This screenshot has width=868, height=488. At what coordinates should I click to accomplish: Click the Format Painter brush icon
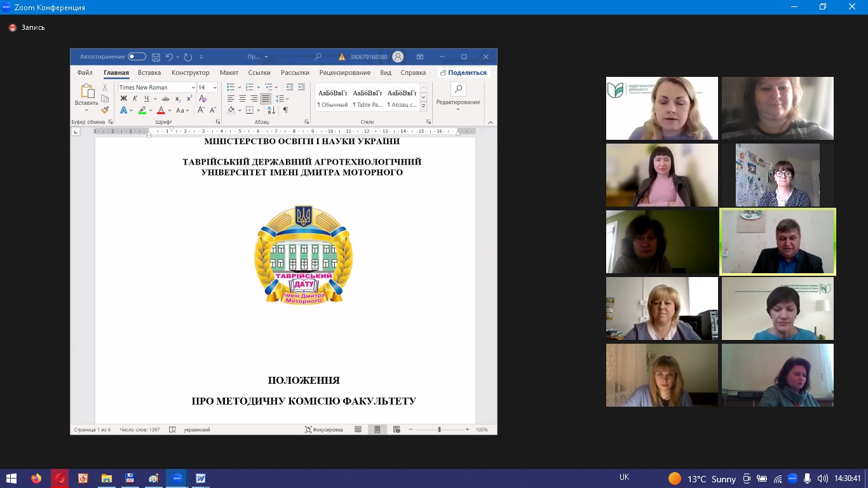[105, 110]
